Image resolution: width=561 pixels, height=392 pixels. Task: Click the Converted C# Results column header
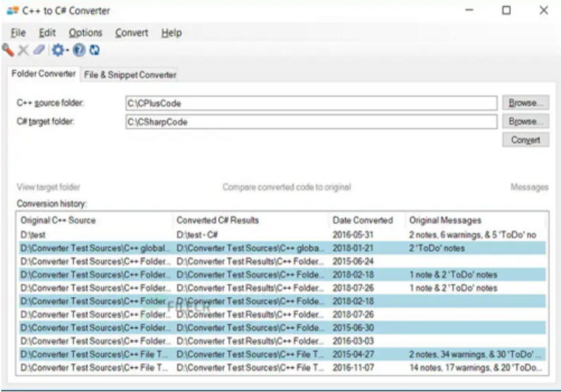(250, 220)
